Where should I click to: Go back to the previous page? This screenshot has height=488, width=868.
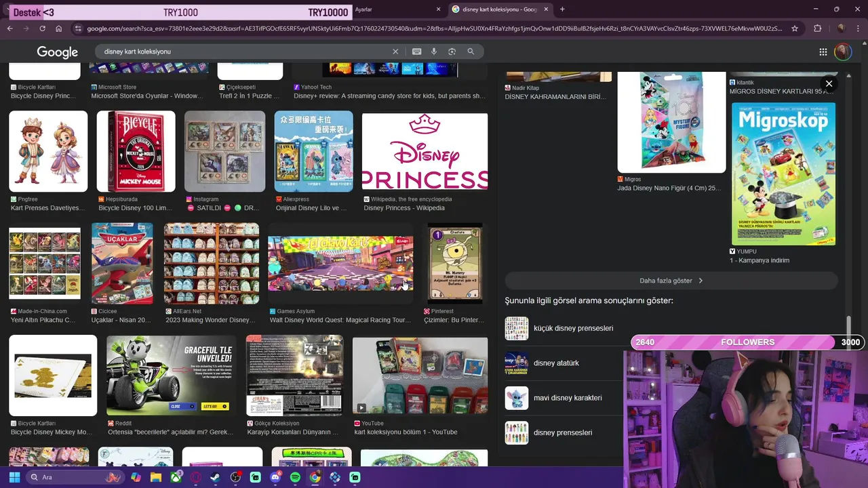point(9,28)
